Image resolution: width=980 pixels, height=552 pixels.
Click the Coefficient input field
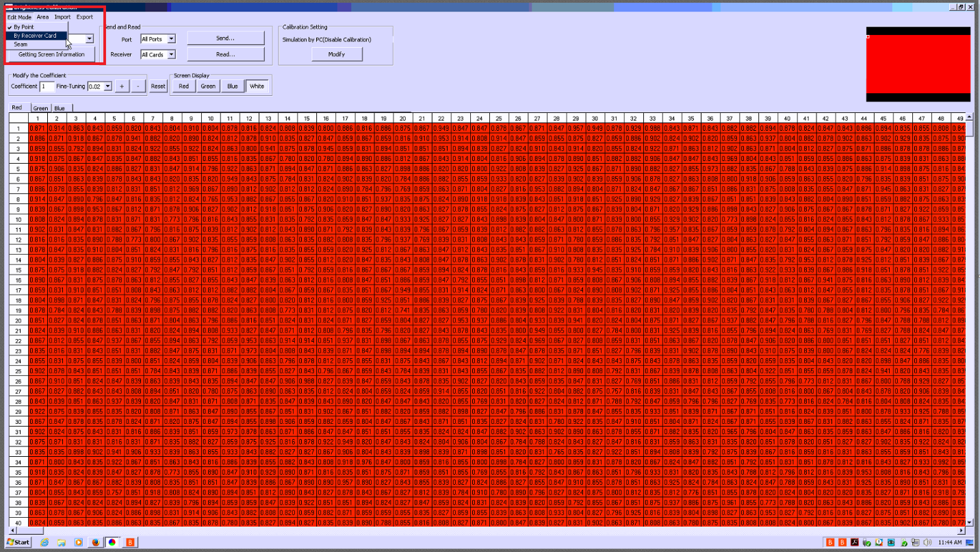point(47,86)
